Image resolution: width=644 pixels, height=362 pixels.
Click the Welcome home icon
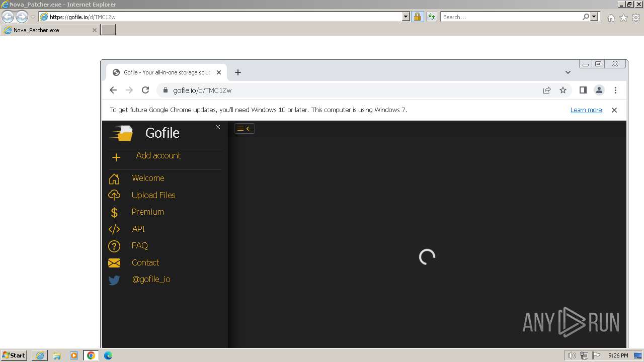pyautogui.click(x=114, y=178)
